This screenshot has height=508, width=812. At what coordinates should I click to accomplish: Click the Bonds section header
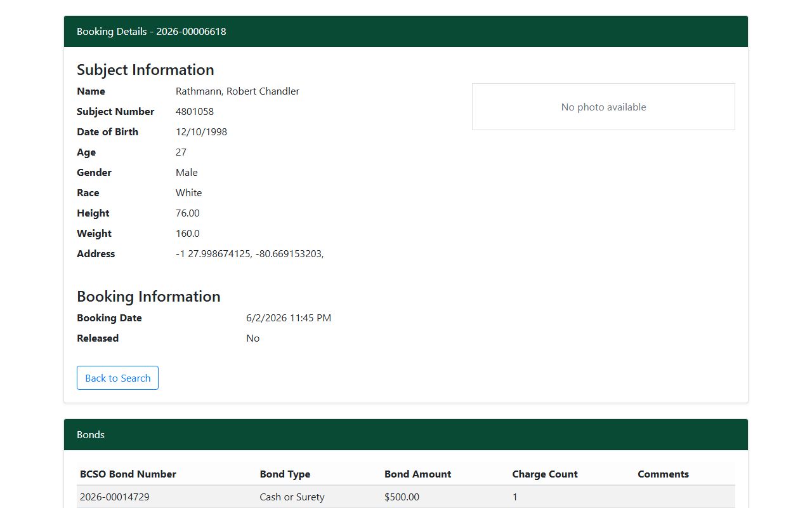[406, 435]
